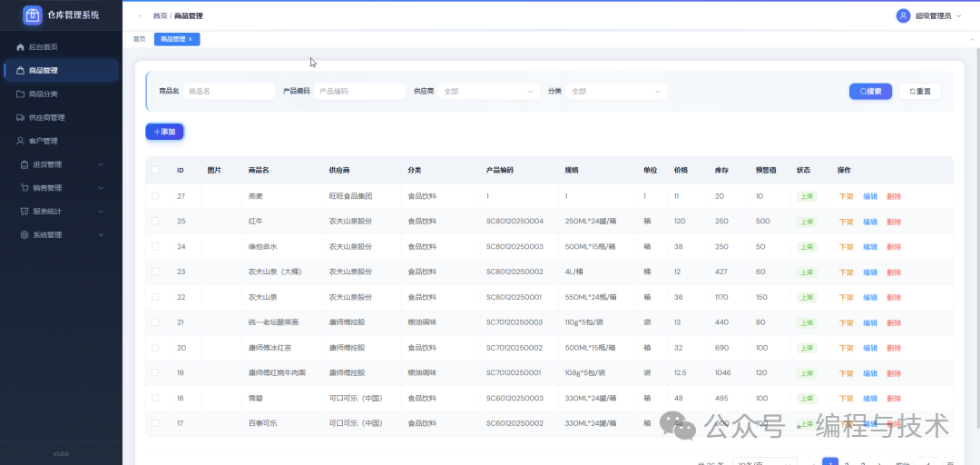This screenshot has width=980, height=465.
Task: Click 编辑 for 农夫山泉（大桶）row
Action: click(870, 272)
